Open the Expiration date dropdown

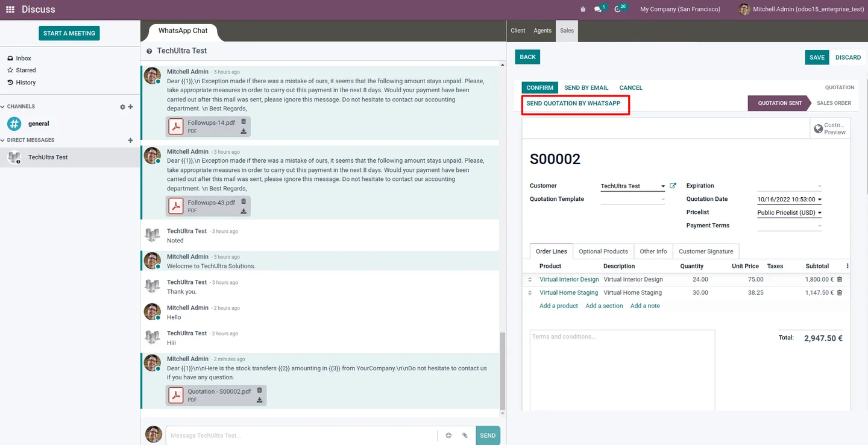point(790,186)
